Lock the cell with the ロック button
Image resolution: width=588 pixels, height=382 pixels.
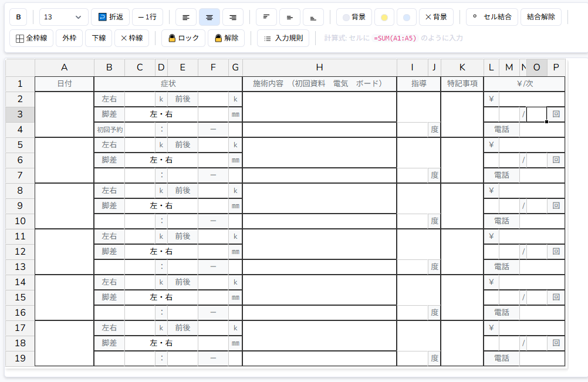click(x=183, y=38)
